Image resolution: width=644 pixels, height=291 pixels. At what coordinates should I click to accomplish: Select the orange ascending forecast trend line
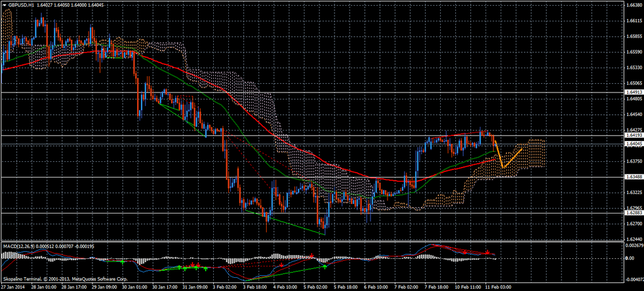(x=513, y=158)
